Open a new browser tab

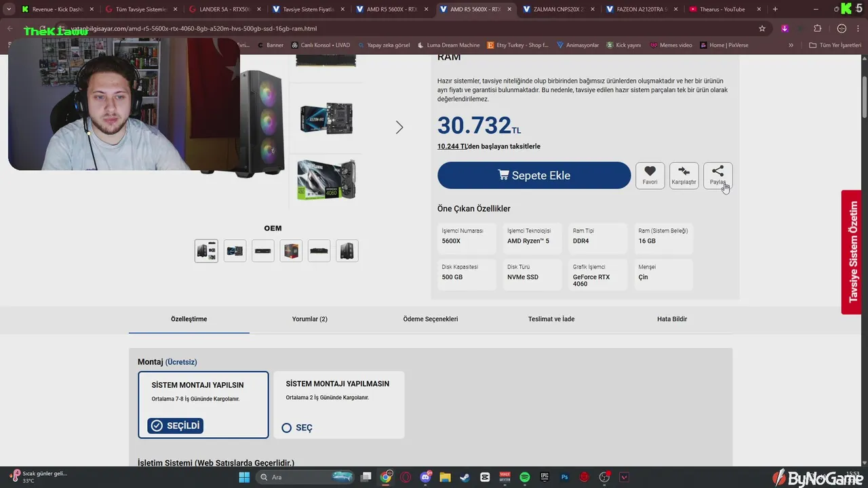pos(775,9)
